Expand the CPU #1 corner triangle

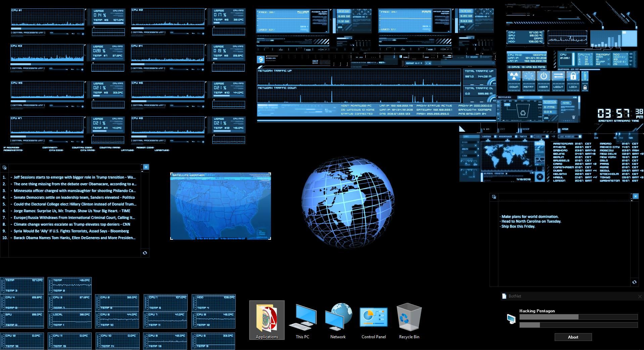point(86,10)
